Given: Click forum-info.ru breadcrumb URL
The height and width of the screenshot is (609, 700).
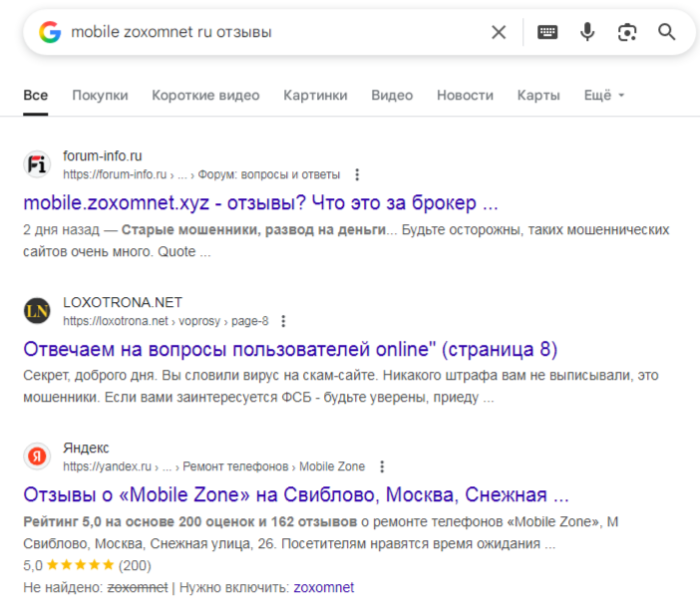Looking at the screenshot, I should (201, 174).
